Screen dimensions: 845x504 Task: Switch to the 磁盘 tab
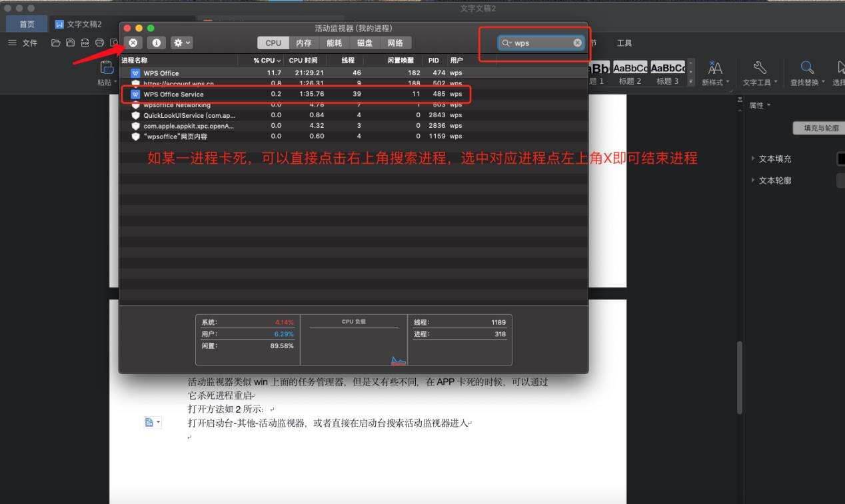tap(365, 43)
